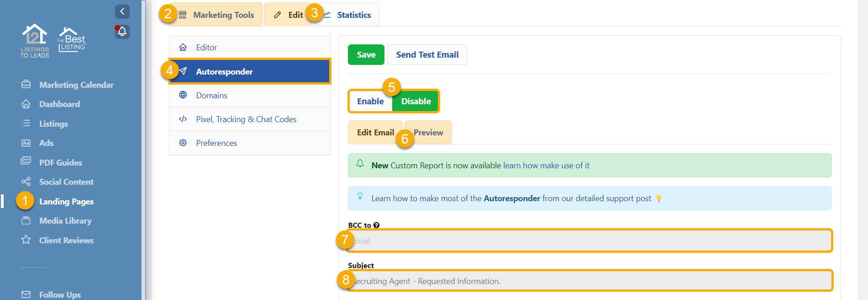This screenshot has width=868, height=300.
Task: Collapse the sidebar with the chevron arrow
Action: click(122, 11)
